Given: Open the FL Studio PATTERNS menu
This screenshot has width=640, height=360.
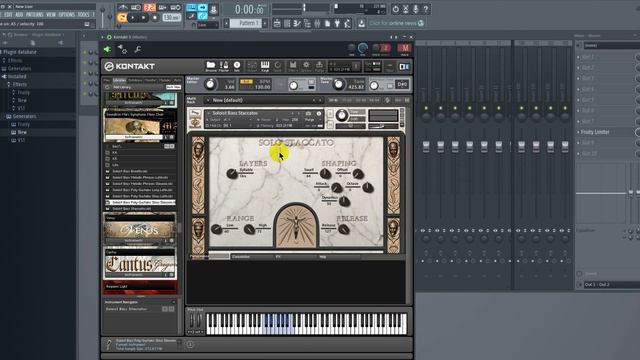Looking at the screenshot, I should (35, 14).
